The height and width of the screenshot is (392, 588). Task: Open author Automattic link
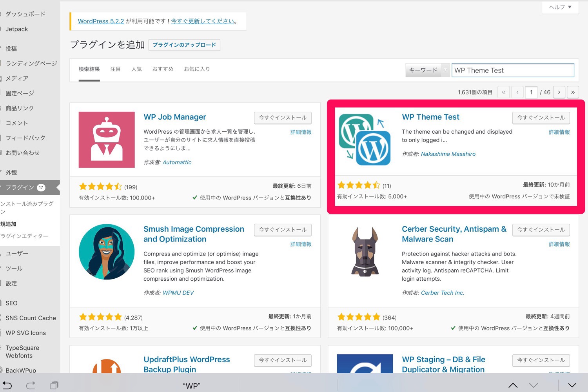click(x=177, y=162)
